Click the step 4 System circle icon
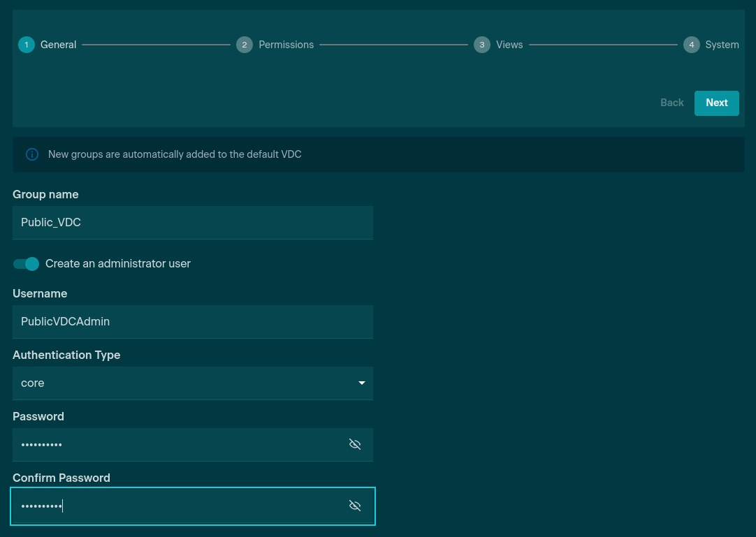This screenshot has width=756, height=537. 692,45
